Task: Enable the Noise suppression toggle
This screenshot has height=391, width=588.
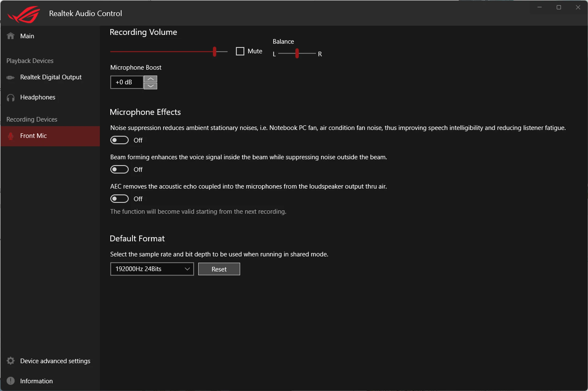Action: pyautogui.click(x=119, y=140)
